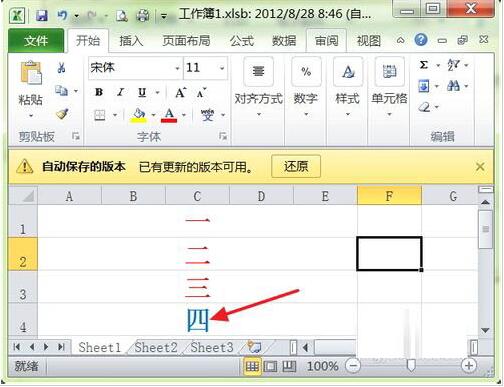Select the Sheet2 worksheet tab
The width and height of the screenshot is (504, 387).
coord(156,347)
